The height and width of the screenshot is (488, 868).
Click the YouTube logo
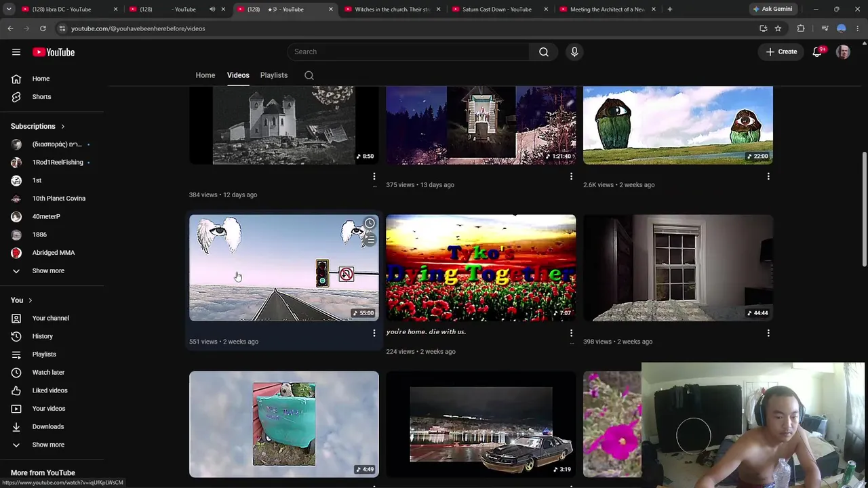click(x=54, y=52)
